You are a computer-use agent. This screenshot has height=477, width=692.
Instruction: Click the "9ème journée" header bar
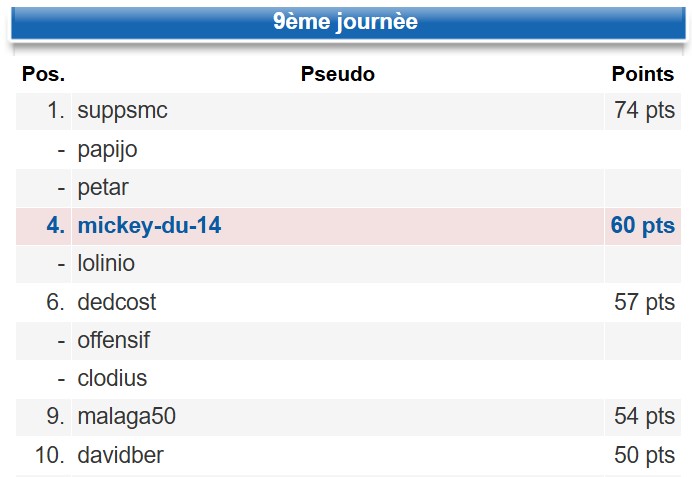tap(346, 22)
